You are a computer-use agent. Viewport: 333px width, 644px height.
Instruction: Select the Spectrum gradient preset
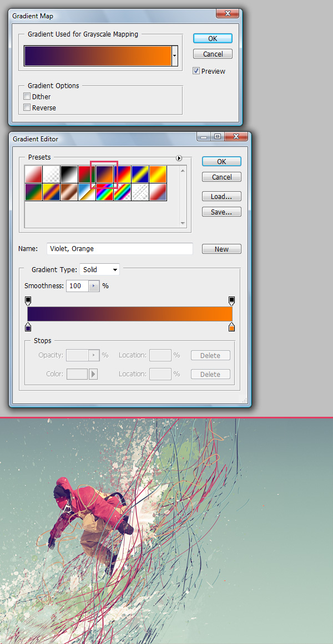coord(104,192)
